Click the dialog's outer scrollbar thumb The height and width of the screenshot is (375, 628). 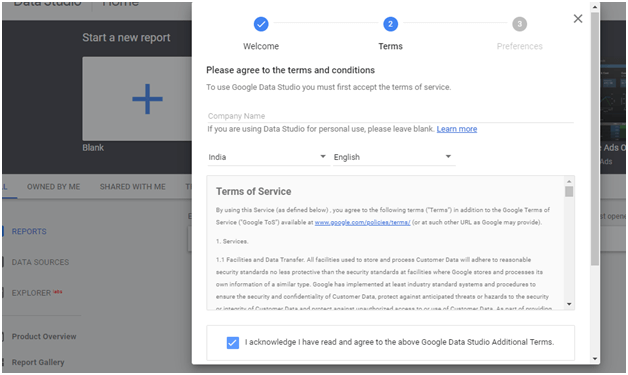tap(595, 138)
